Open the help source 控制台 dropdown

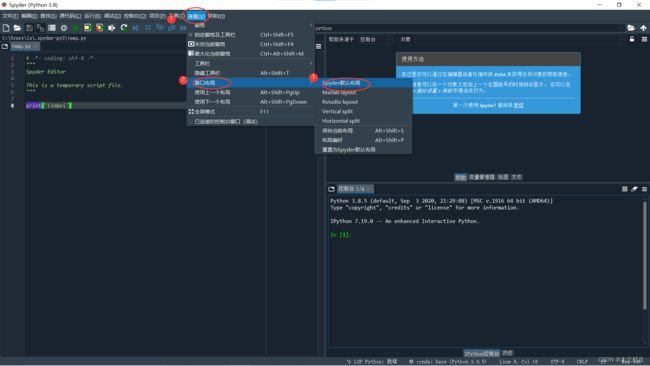tap(375, 39)
